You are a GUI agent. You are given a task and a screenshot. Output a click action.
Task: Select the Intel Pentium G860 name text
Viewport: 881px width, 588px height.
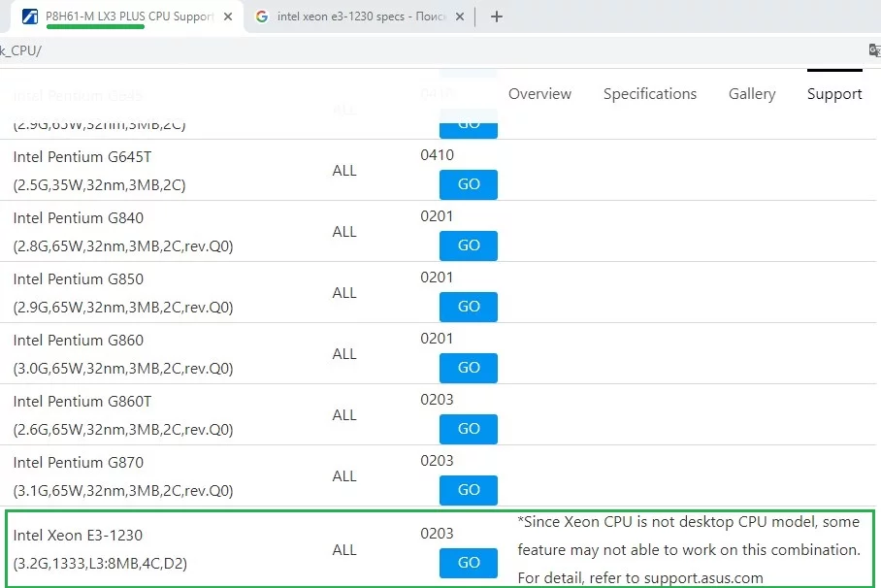click(x=78, y=341)
